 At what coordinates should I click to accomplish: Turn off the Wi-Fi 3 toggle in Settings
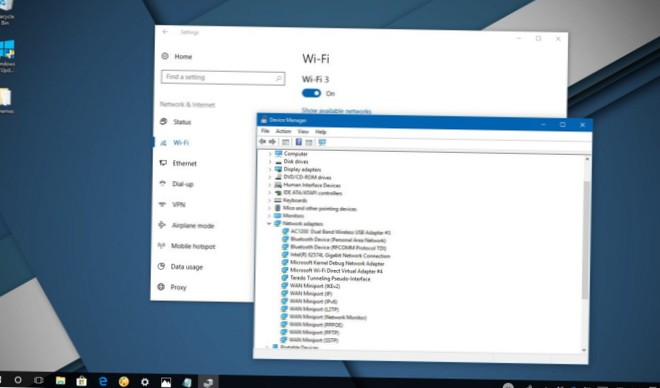(x=311, y=93)
